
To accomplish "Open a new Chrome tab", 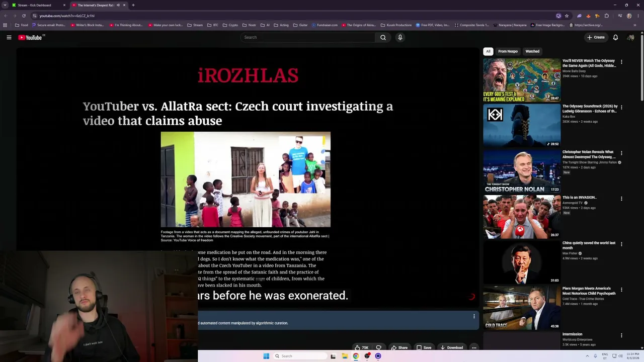I will [x=133, y=5].
